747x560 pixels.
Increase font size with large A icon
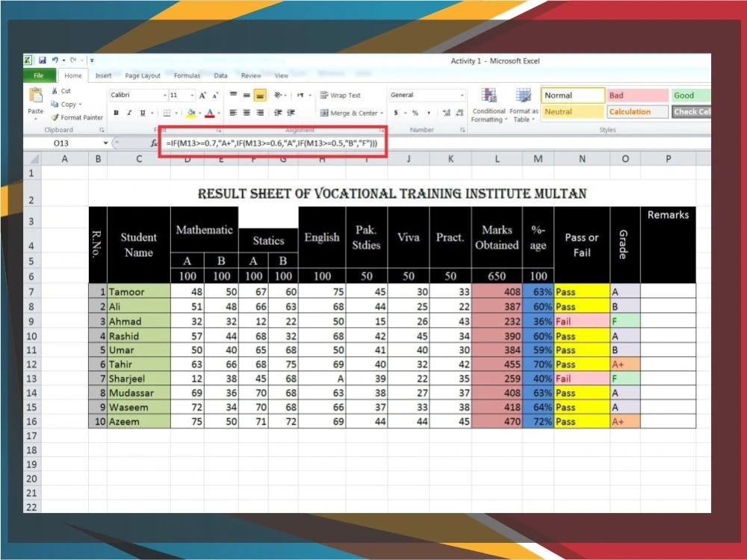point(203,96)
